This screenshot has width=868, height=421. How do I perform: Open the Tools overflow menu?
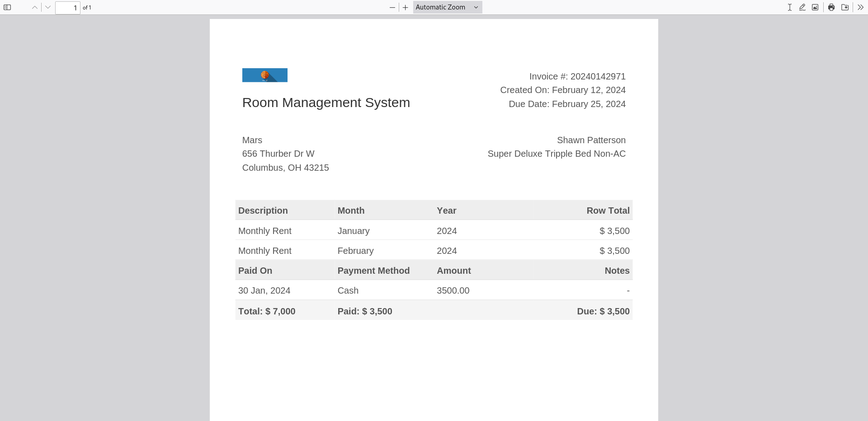coord(860,7)
